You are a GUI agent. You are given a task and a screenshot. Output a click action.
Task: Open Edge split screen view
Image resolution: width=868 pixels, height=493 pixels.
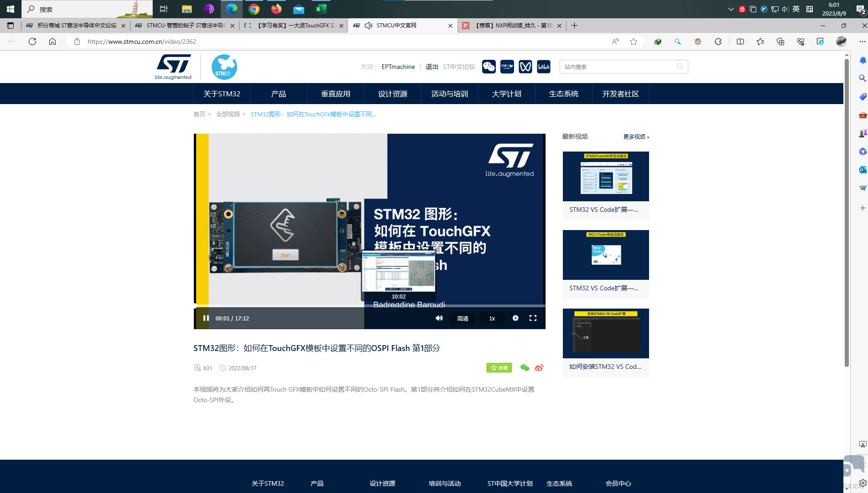pos(740,42)
